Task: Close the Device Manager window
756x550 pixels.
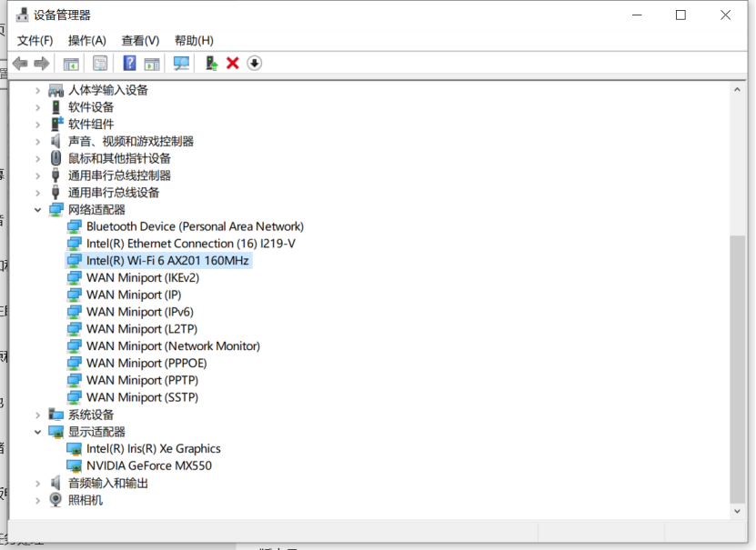Action: [725, 15]
